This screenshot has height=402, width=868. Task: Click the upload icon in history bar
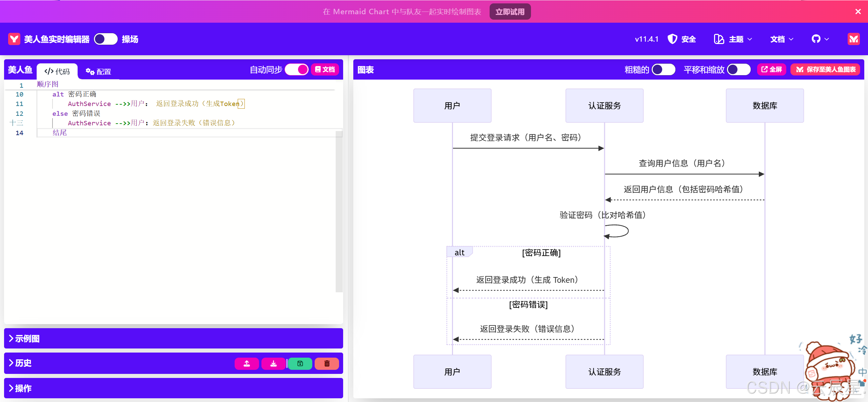point(246,363)
